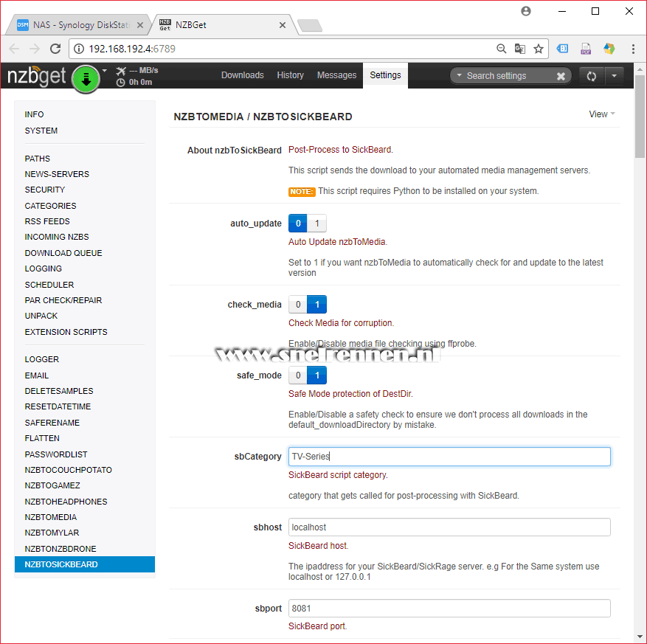This screenshot has width=647, height=644.
Task: Set auto_update to 1
Action: [317, 224]
